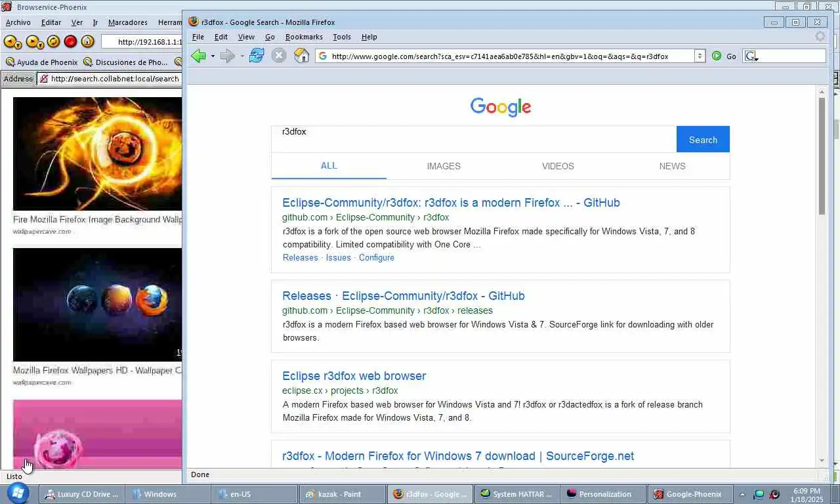Switch to Google-Phoenix taskbar button
Screen dimensions: 840x504
(691, 494)
